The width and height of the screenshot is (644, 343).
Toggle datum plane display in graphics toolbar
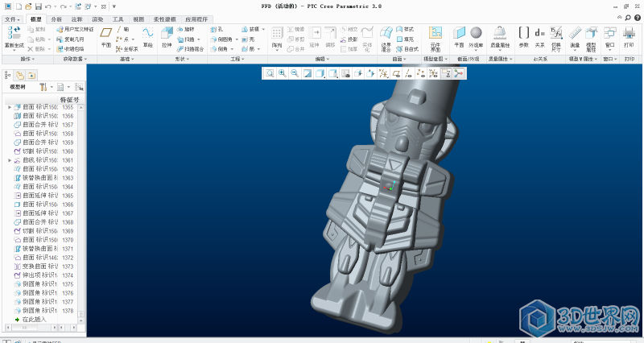(396, 73)
